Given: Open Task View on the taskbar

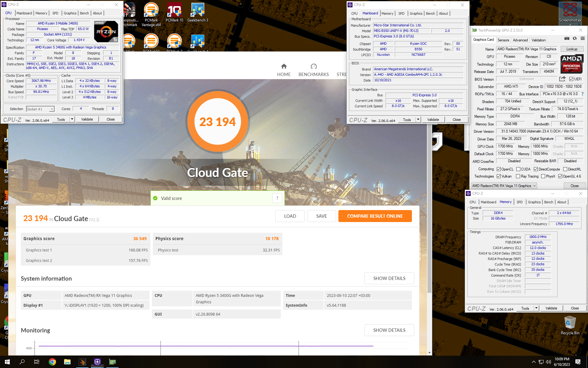Looking at the screenshot, I should click(x=37, y=362).
